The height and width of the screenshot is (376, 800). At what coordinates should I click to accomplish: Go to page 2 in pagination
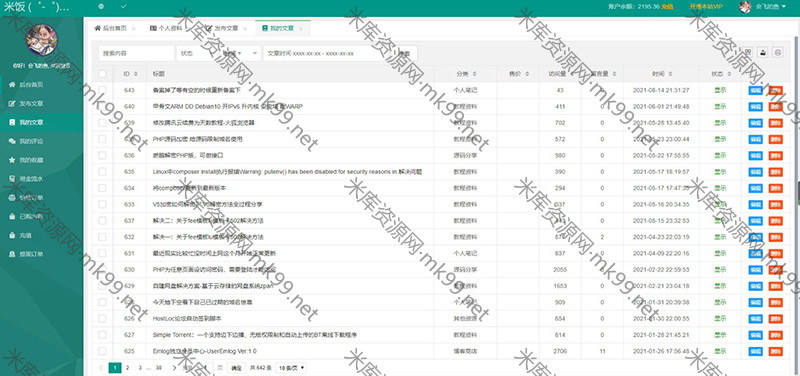point(128,367)
